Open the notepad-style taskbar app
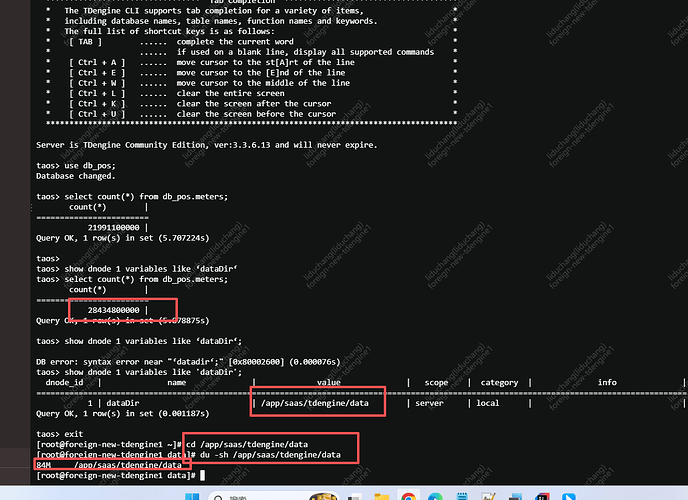The width and height of the screenshot is (688, 500). tap(489, 494)
